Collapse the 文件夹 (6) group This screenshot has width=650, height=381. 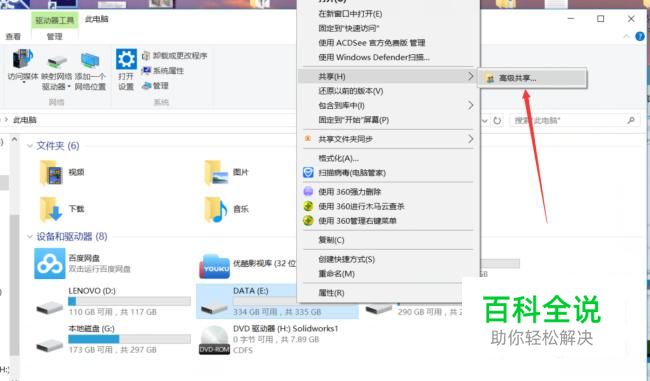coord(29,146)
